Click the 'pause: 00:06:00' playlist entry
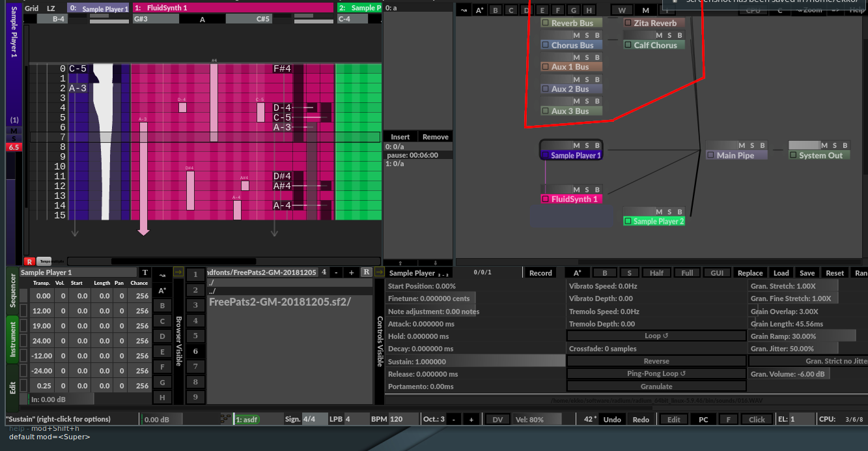 pos(418,155)
